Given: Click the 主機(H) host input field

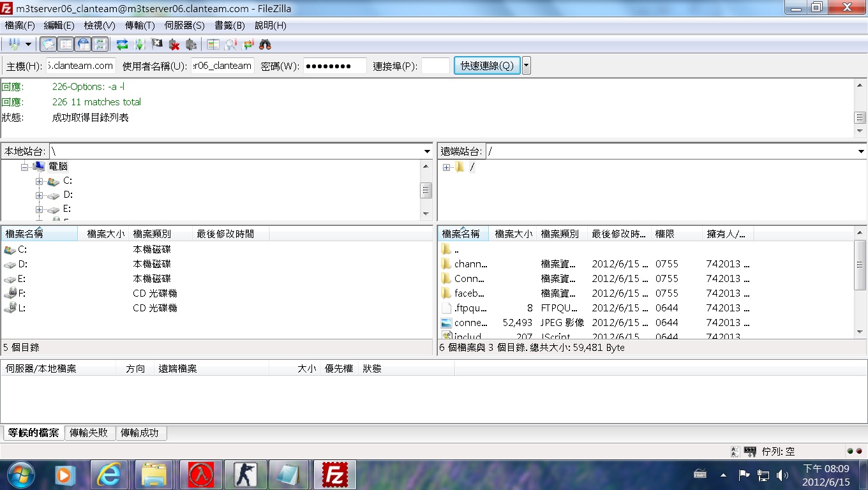Looking at the screenshot, I should (x=81, y=66).
